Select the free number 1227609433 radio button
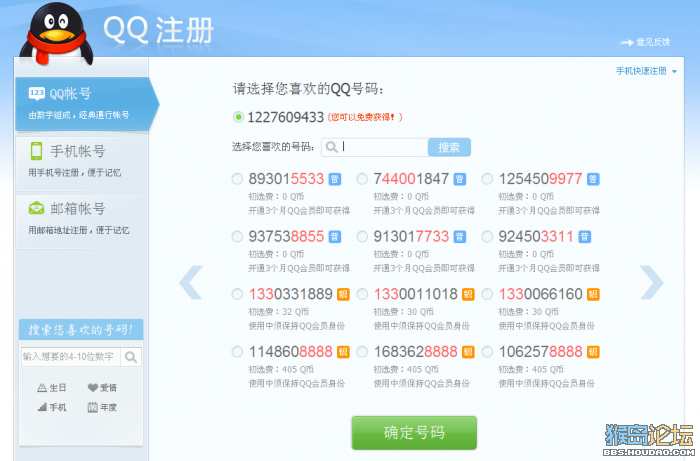Image resolution: width=700 pixels, height=461 pixels. [238, 117]
